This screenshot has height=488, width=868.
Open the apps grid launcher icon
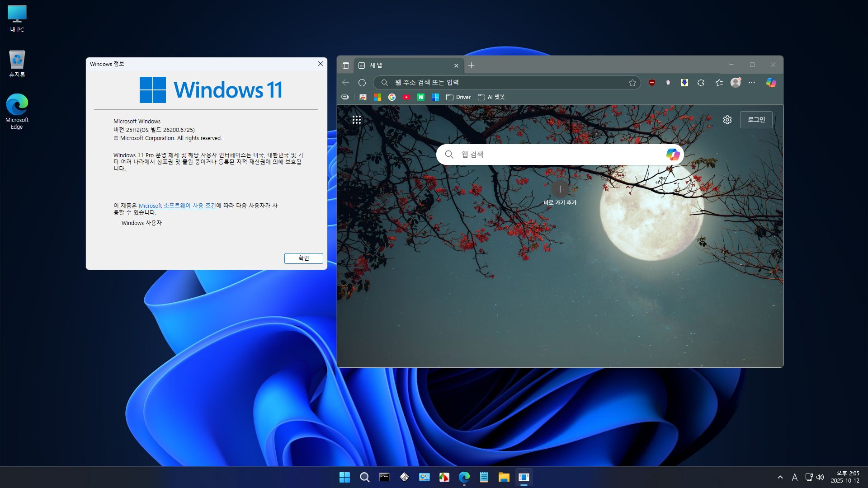pos(357,120)
